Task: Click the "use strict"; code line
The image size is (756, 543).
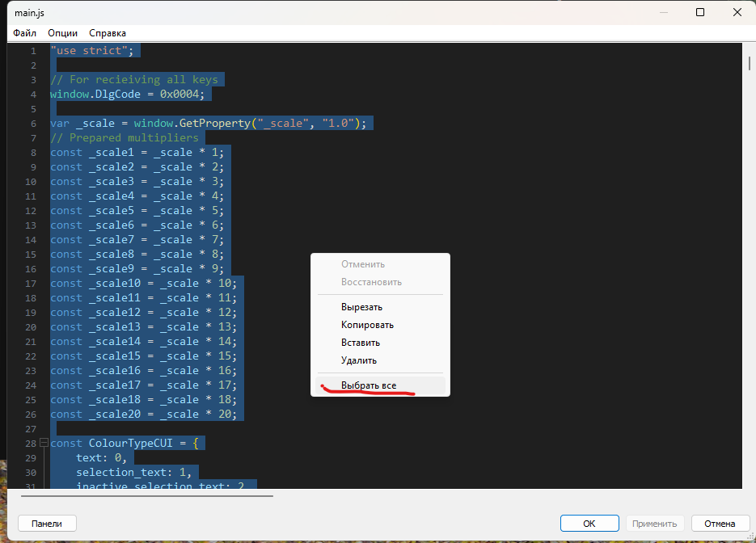Action: pos(91,51)
